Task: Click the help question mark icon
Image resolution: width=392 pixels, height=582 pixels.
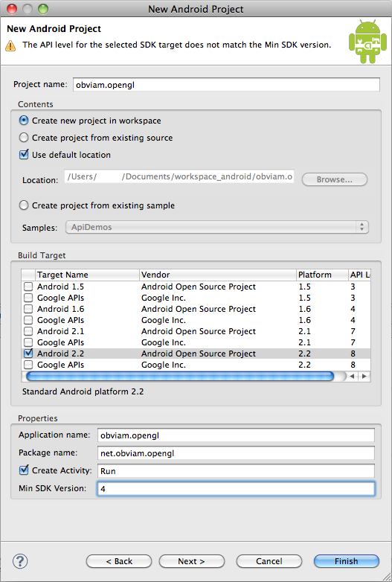Action: coord(20,561)
